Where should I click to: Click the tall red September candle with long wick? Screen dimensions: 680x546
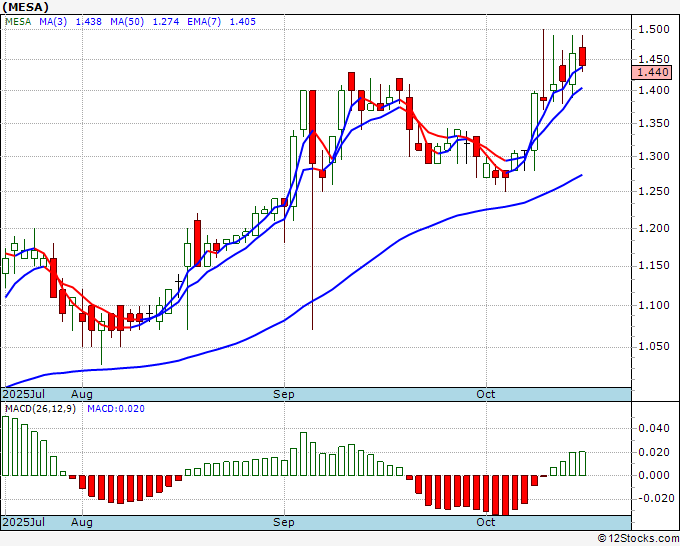pos(312,127)
